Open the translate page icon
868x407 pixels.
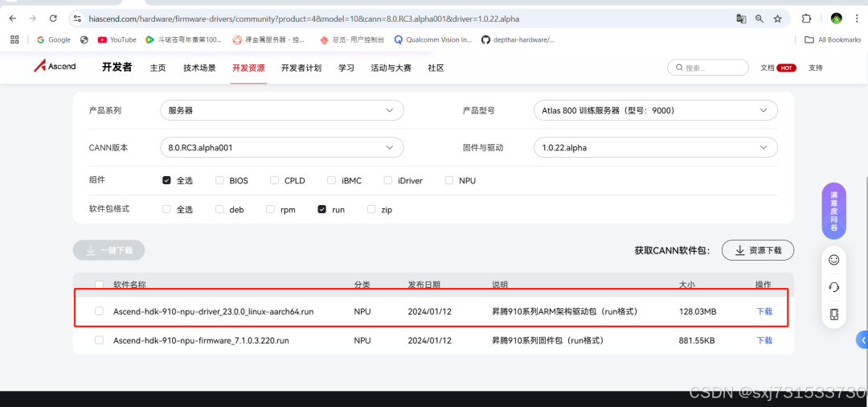click(741, 18)
